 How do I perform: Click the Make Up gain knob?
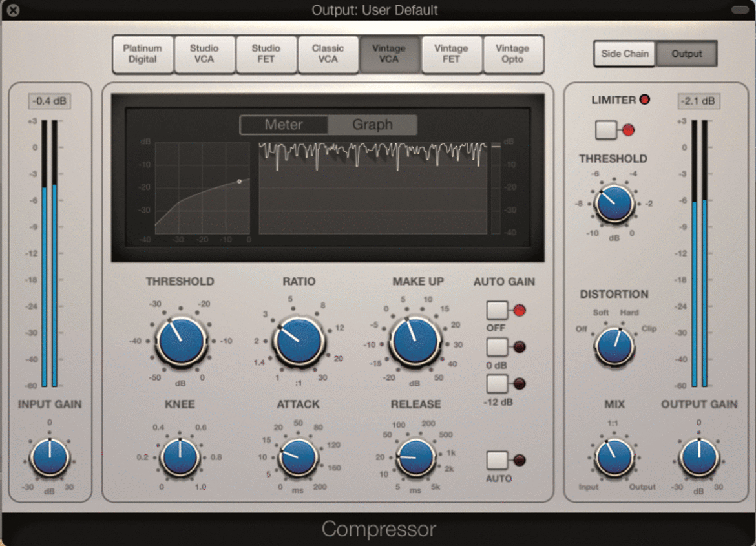(x=415, y=341)
